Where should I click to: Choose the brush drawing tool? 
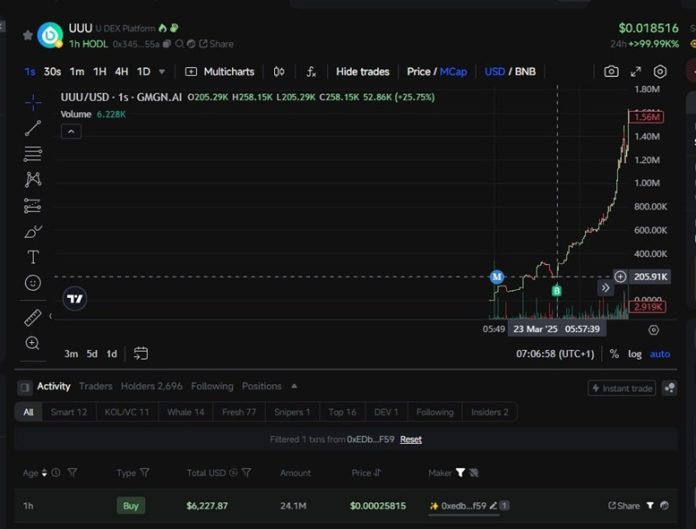click(x=33, y=232)
